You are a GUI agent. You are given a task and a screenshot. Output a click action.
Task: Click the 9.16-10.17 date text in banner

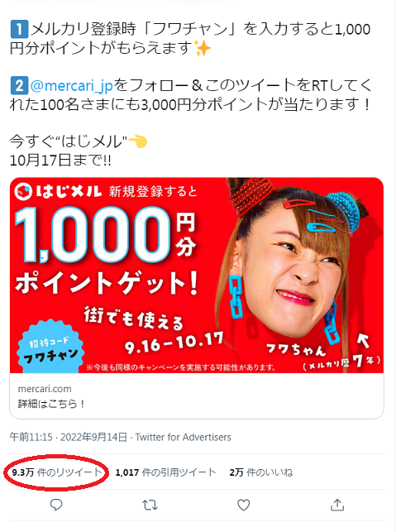174,343
